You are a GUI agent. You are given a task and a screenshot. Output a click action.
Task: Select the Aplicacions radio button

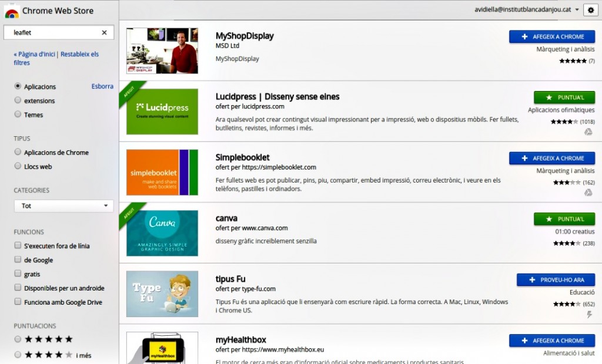18,86
